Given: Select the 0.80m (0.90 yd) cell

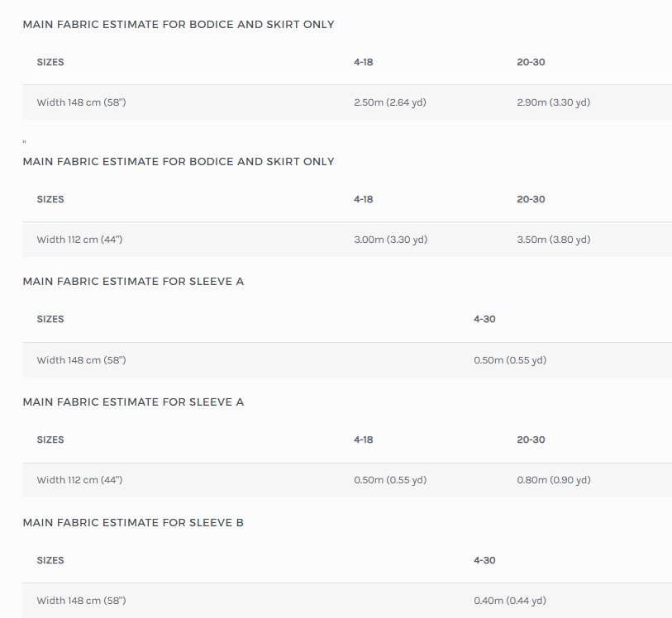Looking at the screenshot, I should pyautogui.click(x=553, y=480).
